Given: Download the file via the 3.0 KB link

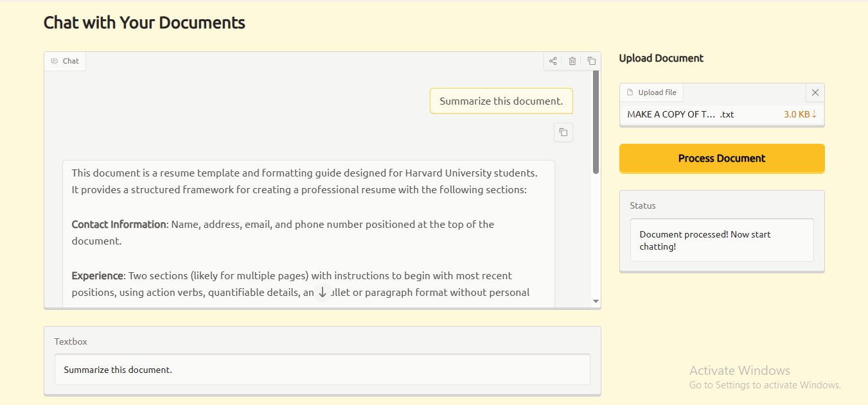Looking at the screenshot, I should pos(799,114).
